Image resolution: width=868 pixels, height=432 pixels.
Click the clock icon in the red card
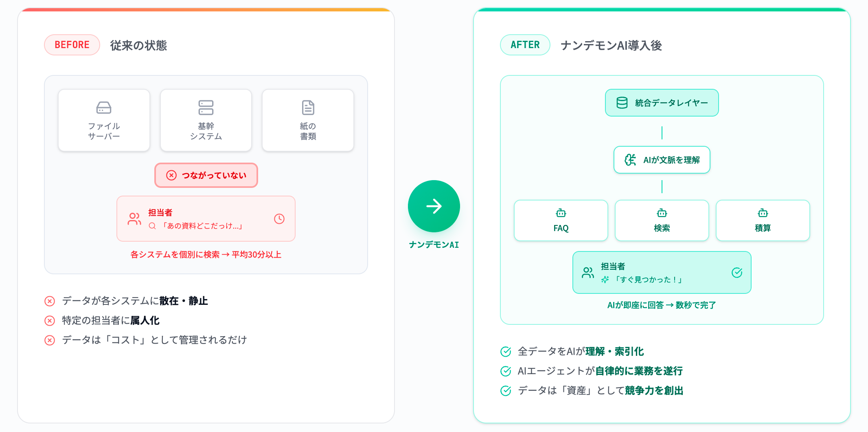click(x=279, y=219)
